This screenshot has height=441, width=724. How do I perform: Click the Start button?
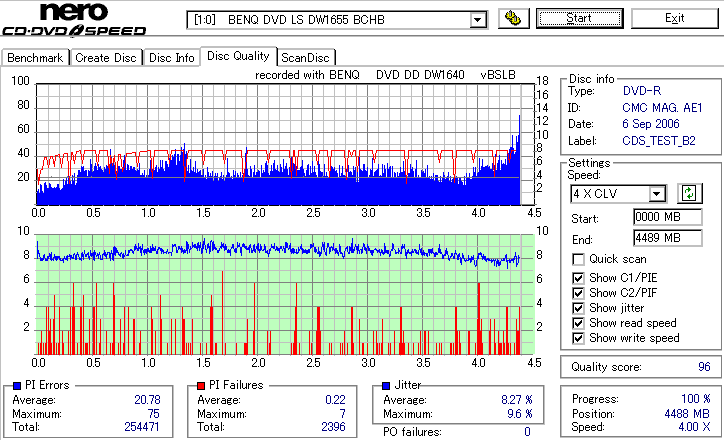click(x=579, y=18)
